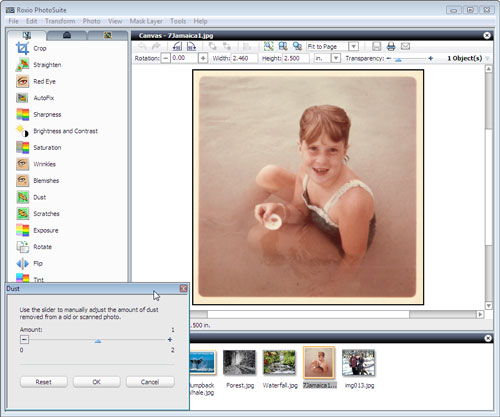This screenshot has width=500, height=417.
Task: Open the Straighten tool
Action: point(38,65)
